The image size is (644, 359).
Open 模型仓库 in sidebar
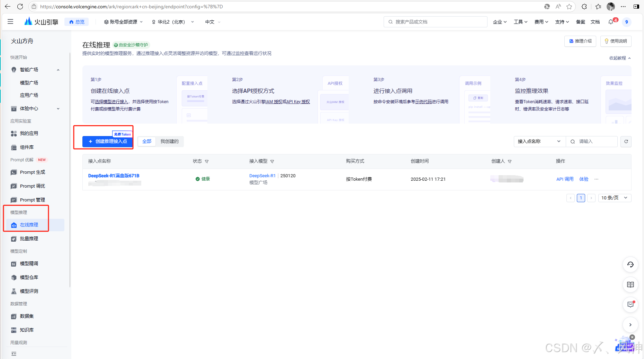point(29,277)
